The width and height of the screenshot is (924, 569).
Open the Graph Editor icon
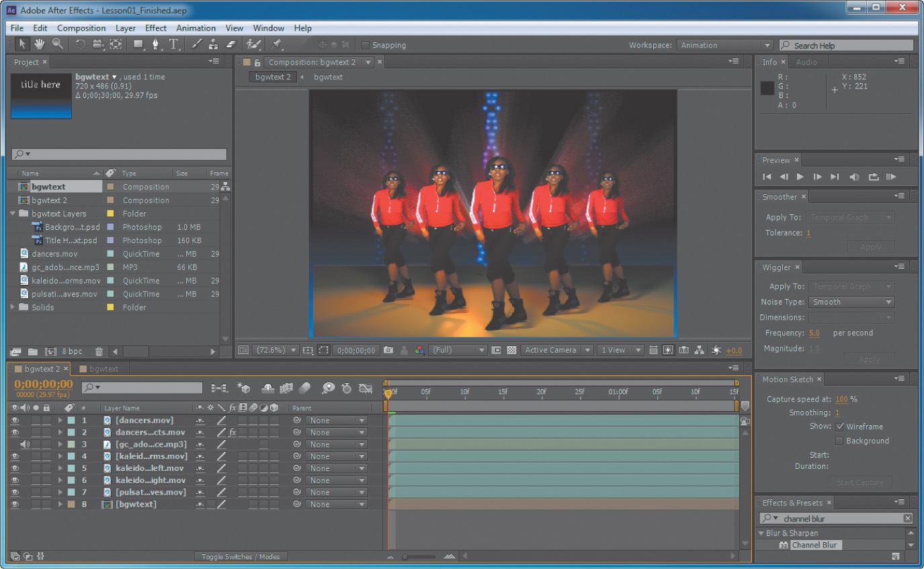tap(366, 388)
